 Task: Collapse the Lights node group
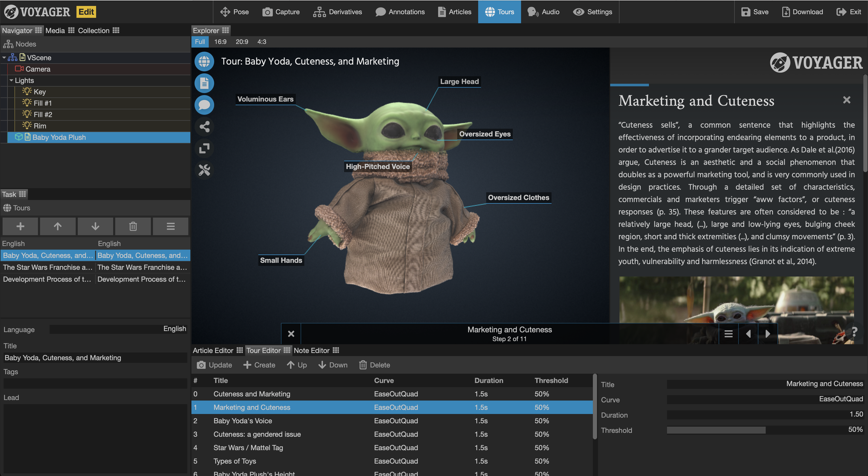click(11, 81)
